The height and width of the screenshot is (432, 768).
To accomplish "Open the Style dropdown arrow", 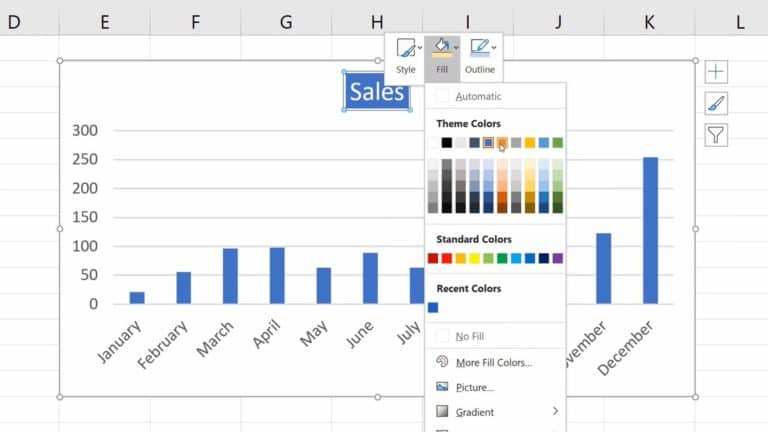I will [420, 48].
